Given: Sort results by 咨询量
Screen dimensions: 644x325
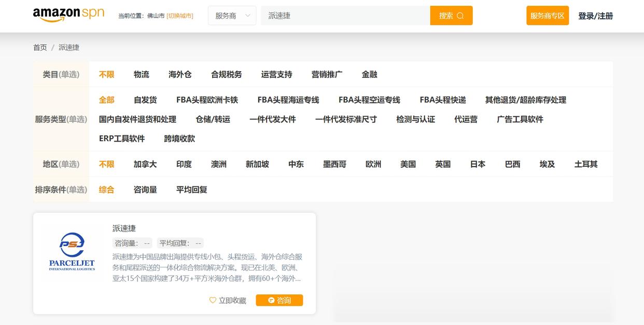Looking at the screenshot, I should pos(145,189).
